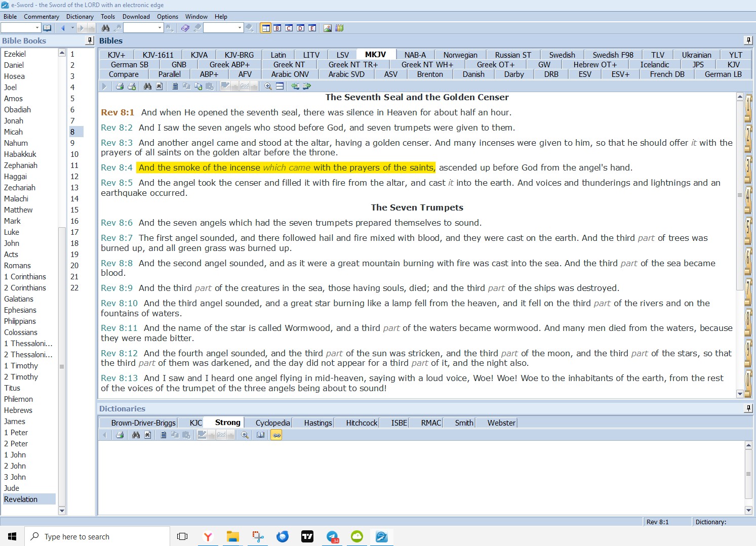Open the Tools menu
This screenshot has width=756, height=546.
click(x=108, y=16)
